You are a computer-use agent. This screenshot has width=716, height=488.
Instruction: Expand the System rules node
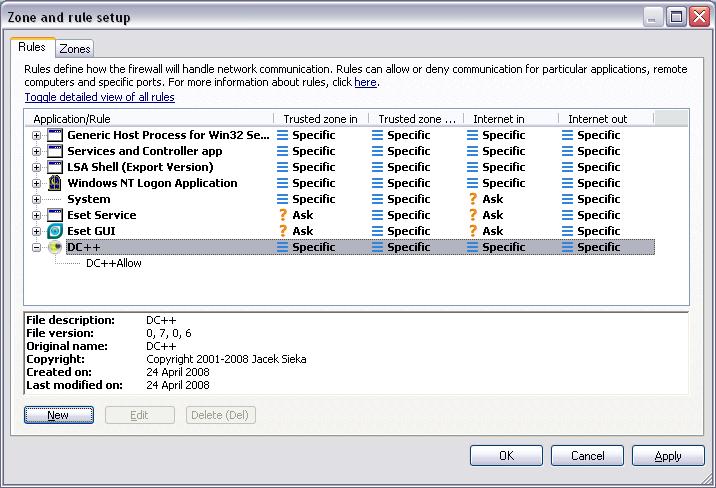tap(36, 199)
